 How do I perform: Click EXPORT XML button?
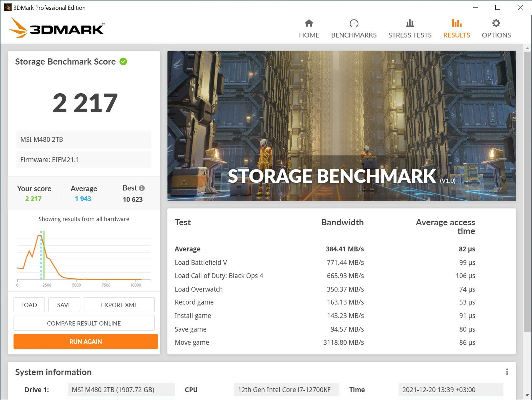119,305
